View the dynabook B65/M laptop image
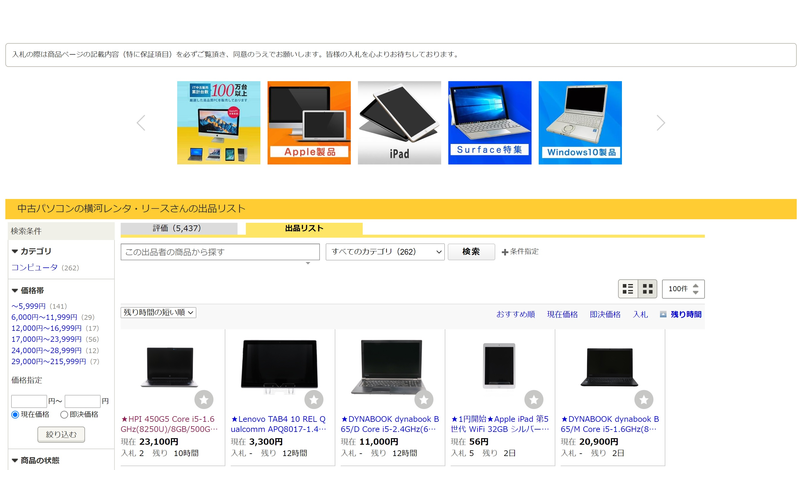 609,367
